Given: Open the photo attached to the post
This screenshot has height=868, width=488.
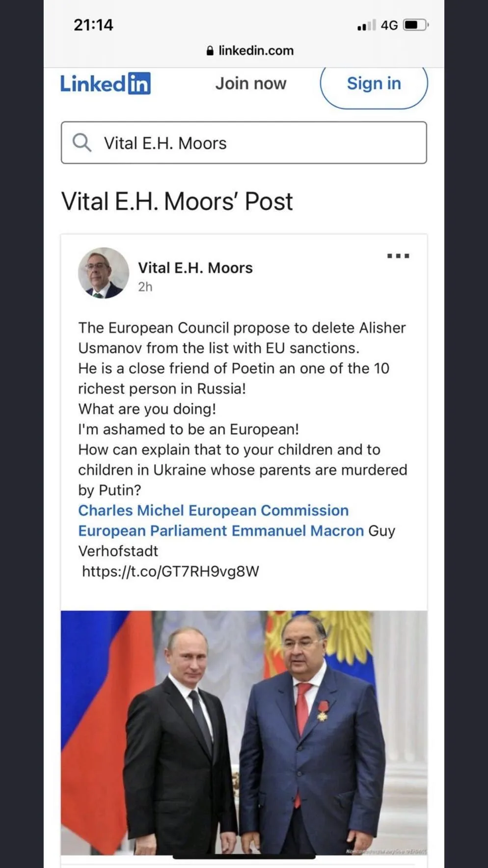Looking at the screenshot, I should tap(244, 732).
